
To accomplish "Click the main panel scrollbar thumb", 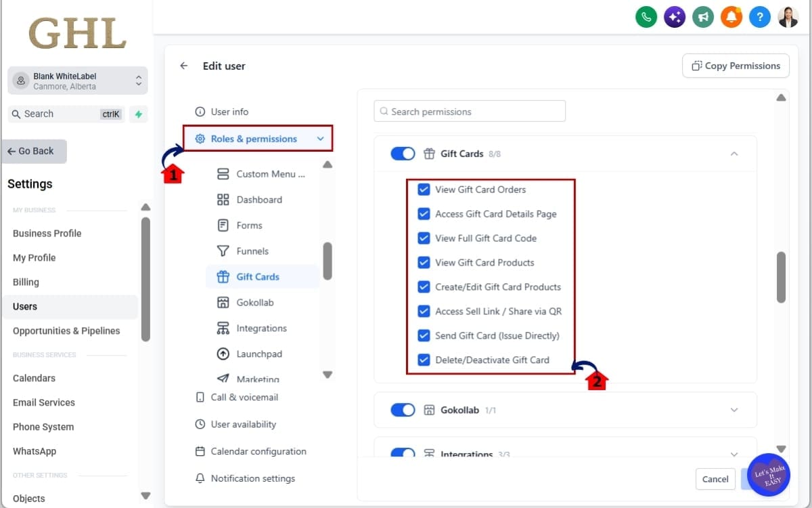I will pos(782,278).
